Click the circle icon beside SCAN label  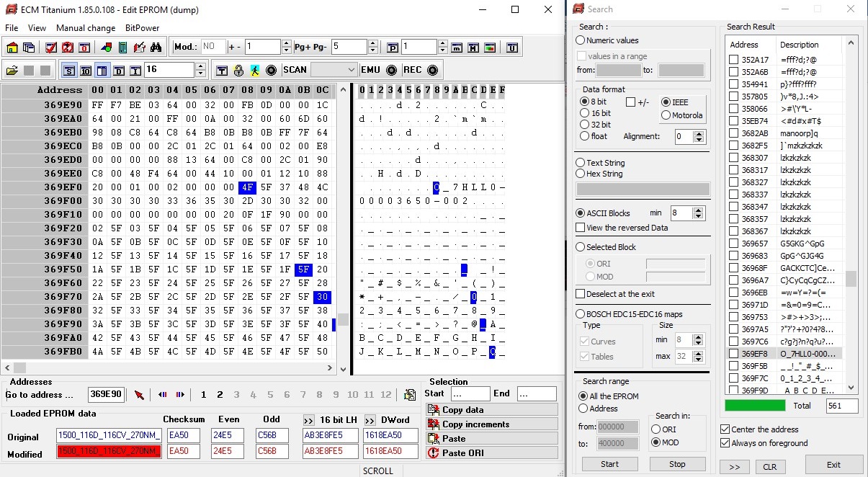coord(271,70)
